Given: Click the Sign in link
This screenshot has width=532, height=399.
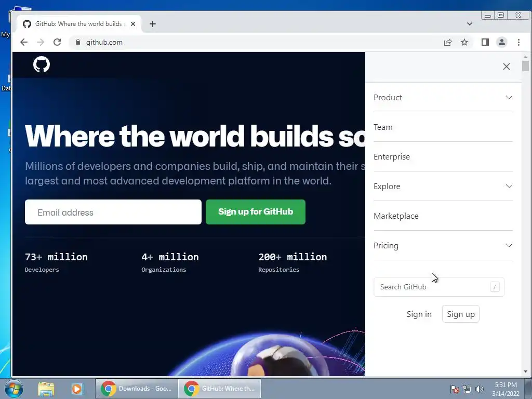Looking at the screenshot, I should pyautogui.click(x=419, y=314).
